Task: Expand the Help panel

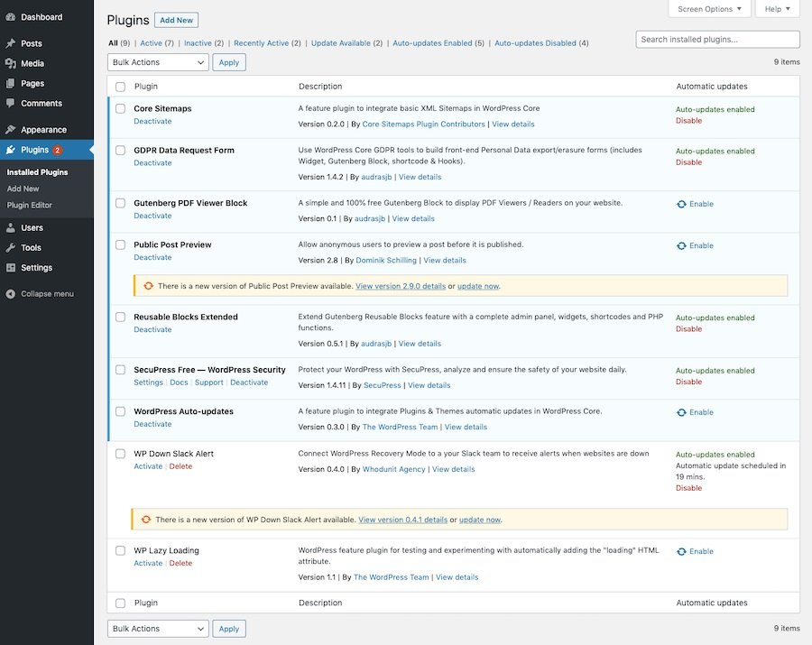Action: (x=778, y=9)
